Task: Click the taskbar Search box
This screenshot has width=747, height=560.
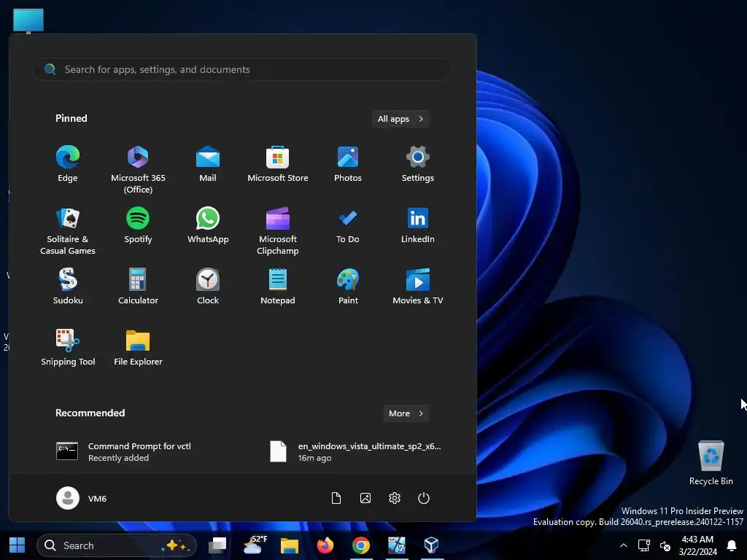Action: 117,545
